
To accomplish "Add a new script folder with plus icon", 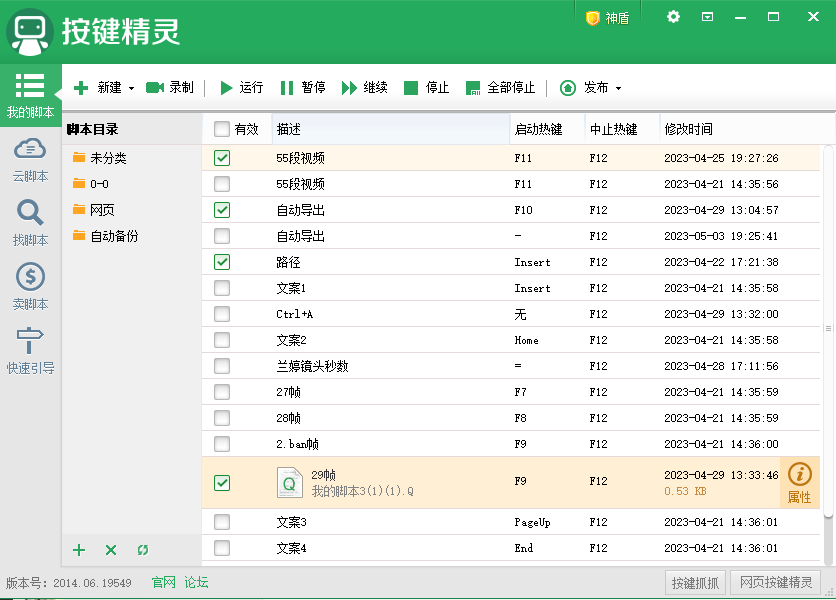I will [79, 550].
